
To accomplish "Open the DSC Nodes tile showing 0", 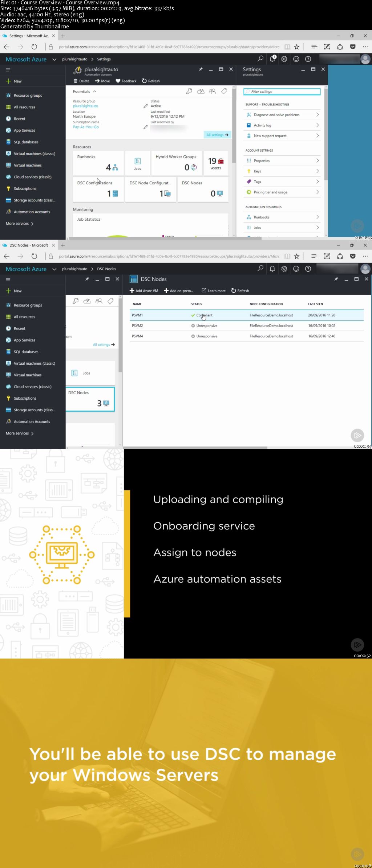I will pyautogui.click(x=203, y=189).
